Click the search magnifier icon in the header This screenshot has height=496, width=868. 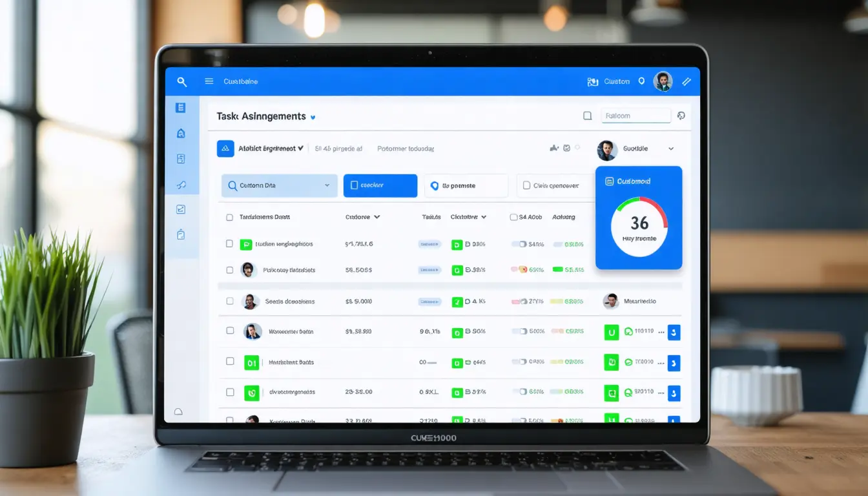pos(182,81)
